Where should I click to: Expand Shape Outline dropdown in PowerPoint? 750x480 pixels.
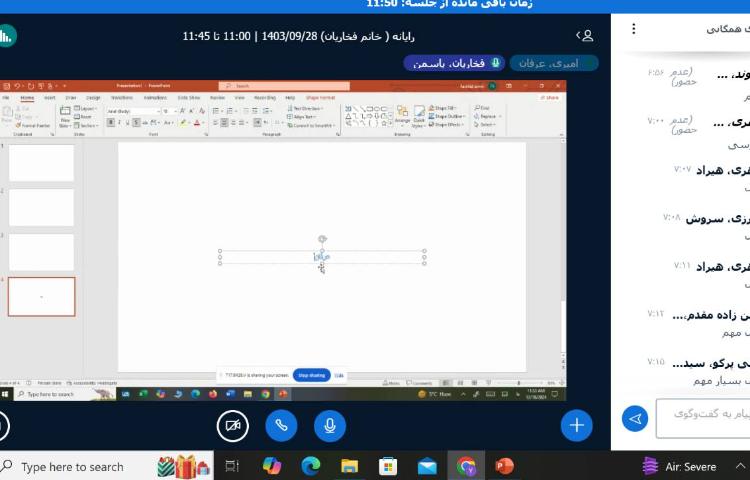tap(446, 116)
